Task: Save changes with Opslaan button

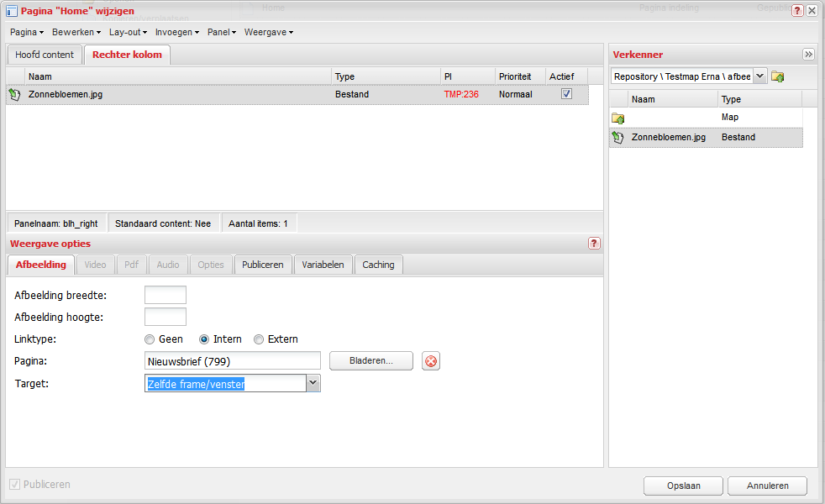Action: 684,486
